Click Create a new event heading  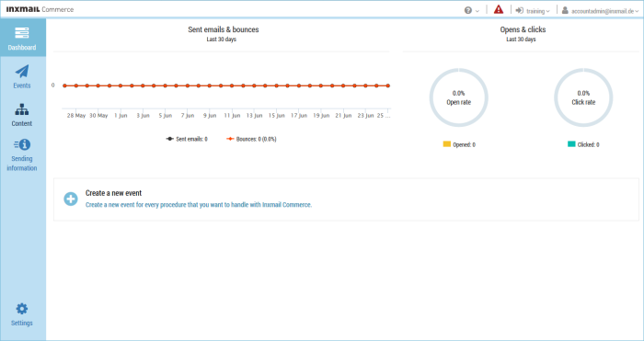click(x=114, y=193)
